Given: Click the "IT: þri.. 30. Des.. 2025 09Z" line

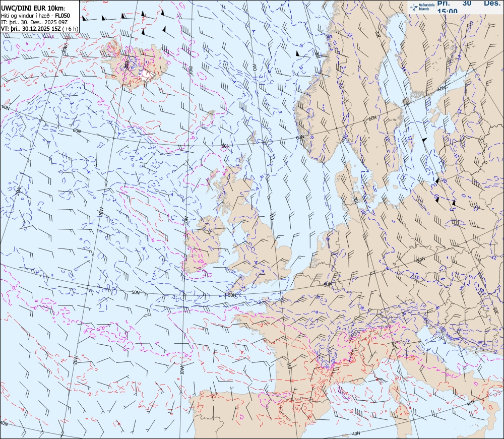Looking at the screenshot, I should pos(34,22).
